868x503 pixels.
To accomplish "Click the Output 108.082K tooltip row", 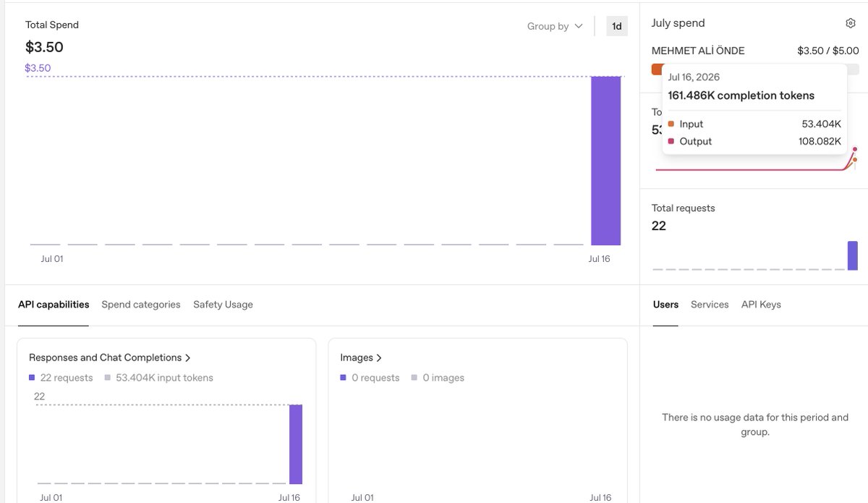I will pyautogui.click(x=754, y=141).
